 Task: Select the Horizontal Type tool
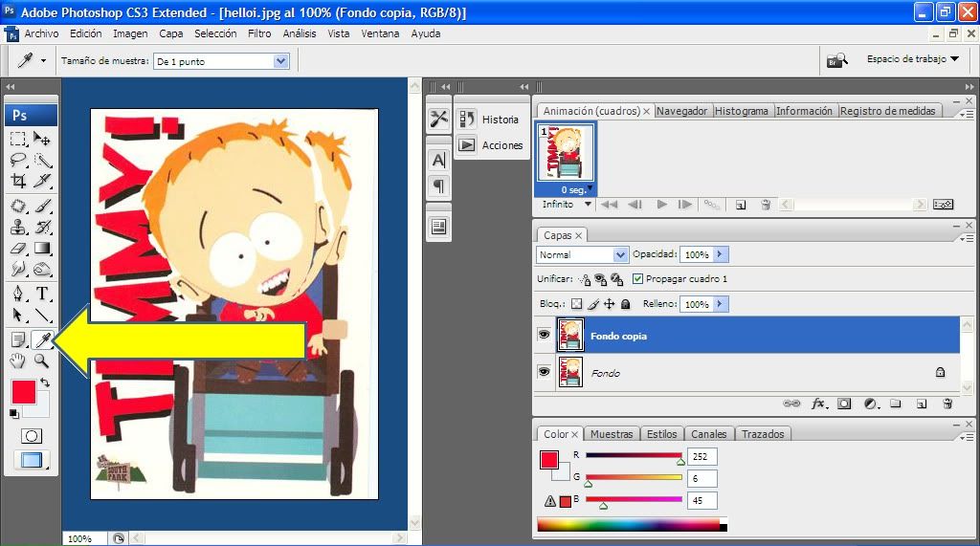click(42, 293)
